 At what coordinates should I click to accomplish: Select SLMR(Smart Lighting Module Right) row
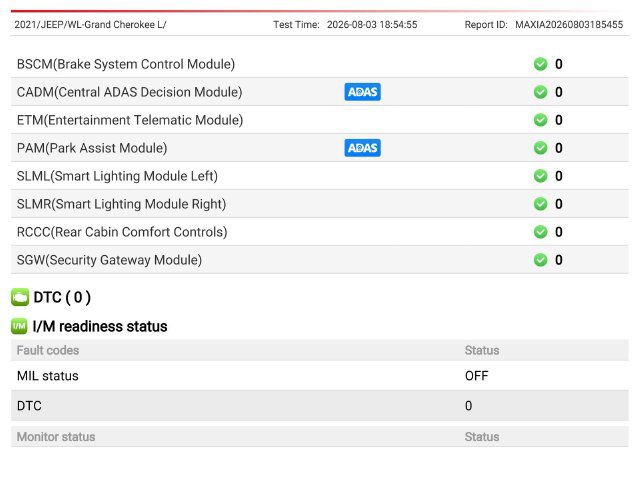tap(320, 204)
